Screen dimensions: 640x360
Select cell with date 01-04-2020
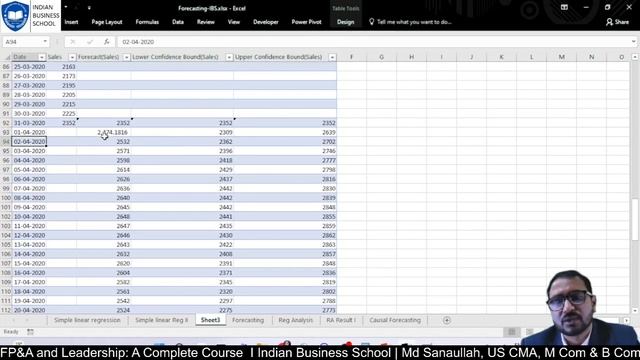[29, 132]
